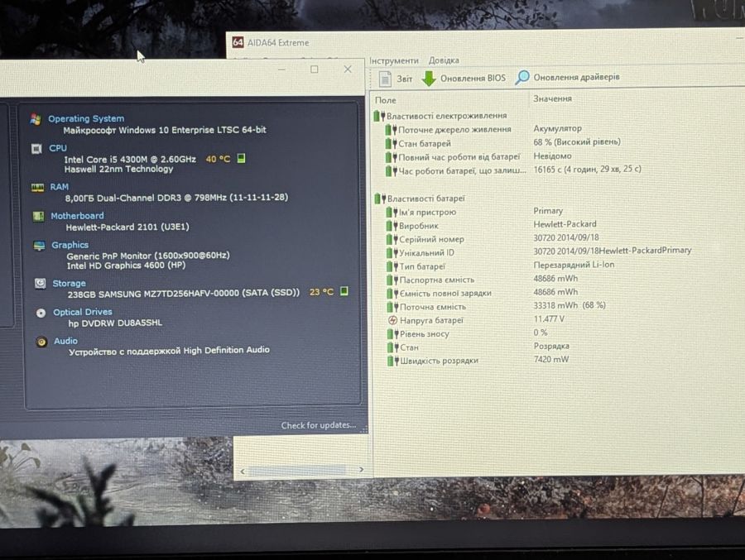Click battery icon next to Серійний номер
The height and width of the screenshot is (560, 745).
point(392,239)
